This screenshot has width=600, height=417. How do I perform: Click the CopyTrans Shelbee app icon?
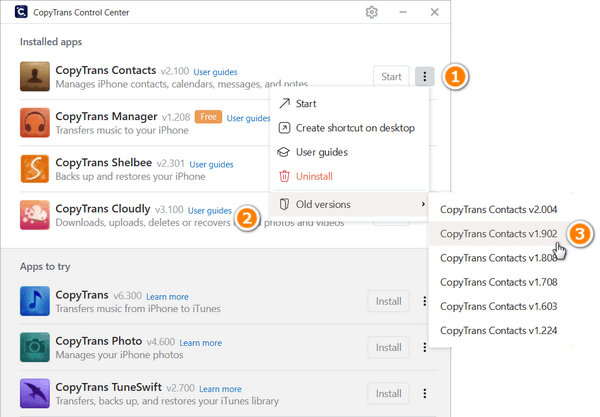35,169
